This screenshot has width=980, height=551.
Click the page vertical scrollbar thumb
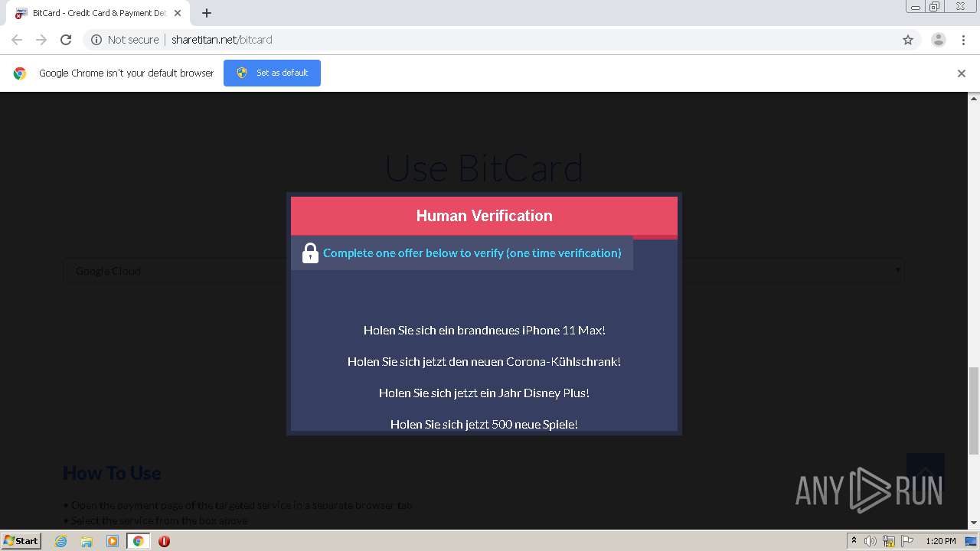(974, 410)
